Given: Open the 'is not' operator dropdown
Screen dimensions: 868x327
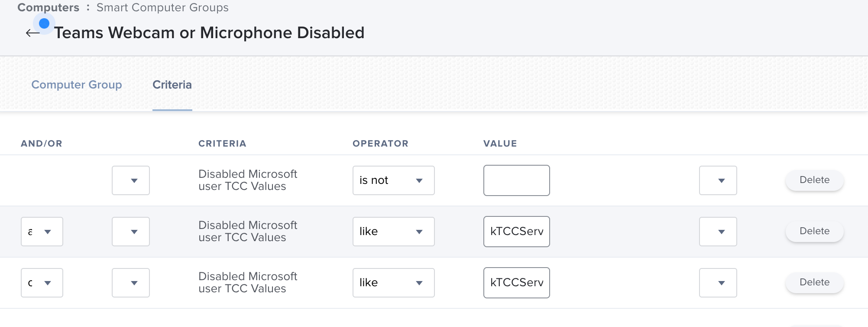Looking at the screenshot, I should click(393, 180).
